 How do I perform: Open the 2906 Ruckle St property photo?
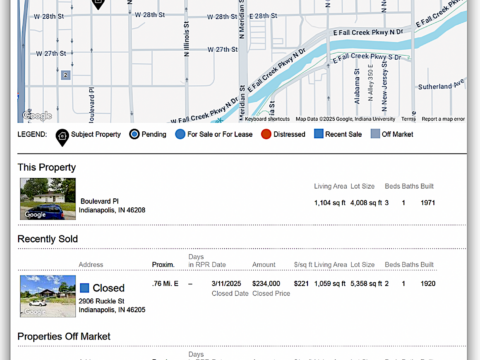coord(48,296)
